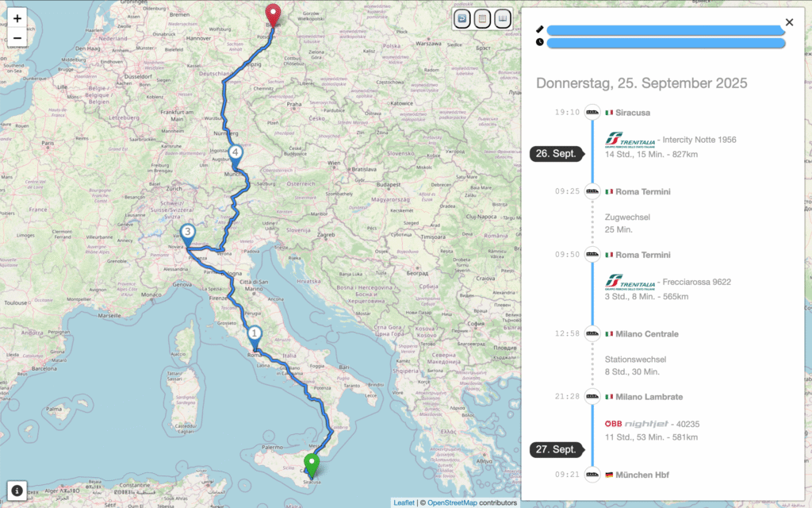
Task: Click the notepad map control button
Action: click(x=482, y=19)
